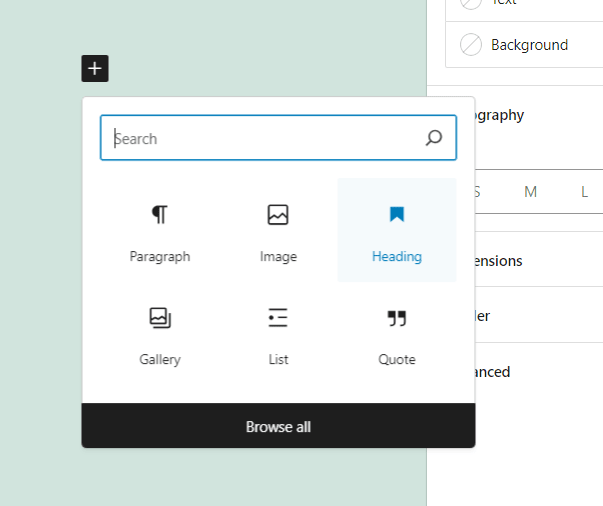The width and height of the screenshot is (603, 506).
Task: Focus the Search blocks input field
Action: coord(278,138)
